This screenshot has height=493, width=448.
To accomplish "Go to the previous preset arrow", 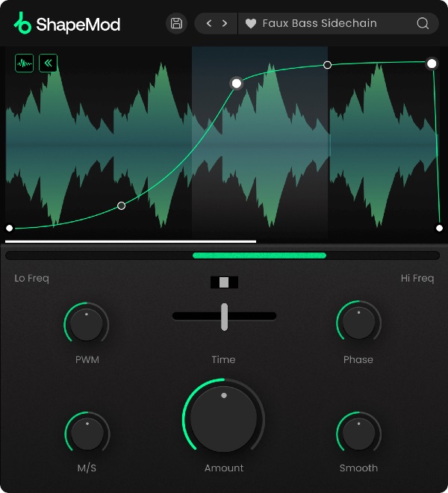I will [209, 23].
